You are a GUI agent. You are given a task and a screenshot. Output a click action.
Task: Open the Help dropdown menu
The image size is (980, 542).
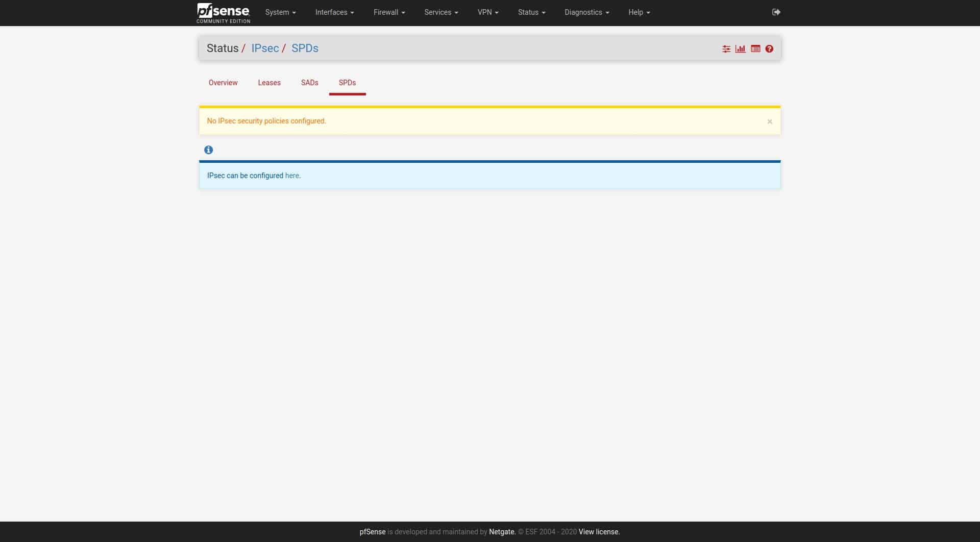[x=639, y=12]
